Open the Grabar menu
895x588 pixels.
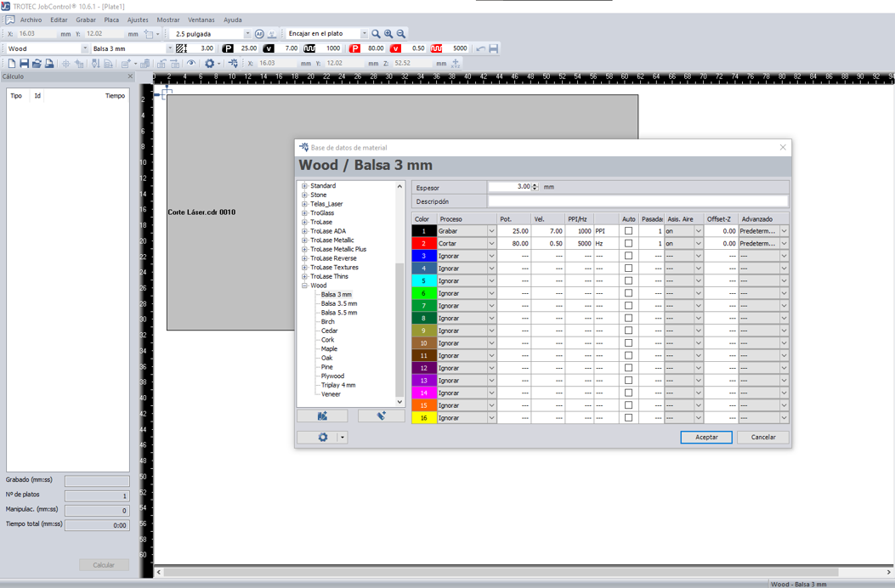(x=86, y=20)
